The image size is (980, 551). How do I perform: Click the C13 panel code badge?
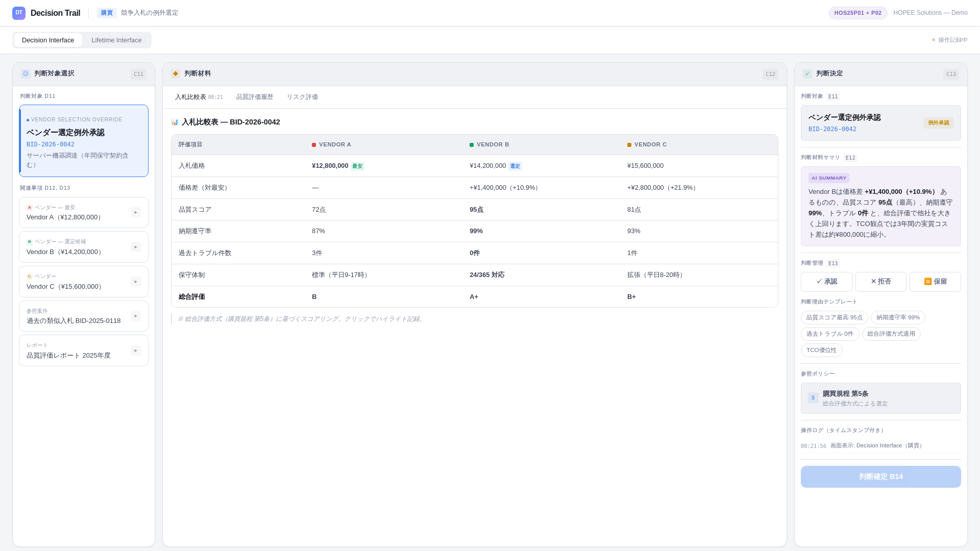pyautogui.click(x=951, y=74)
